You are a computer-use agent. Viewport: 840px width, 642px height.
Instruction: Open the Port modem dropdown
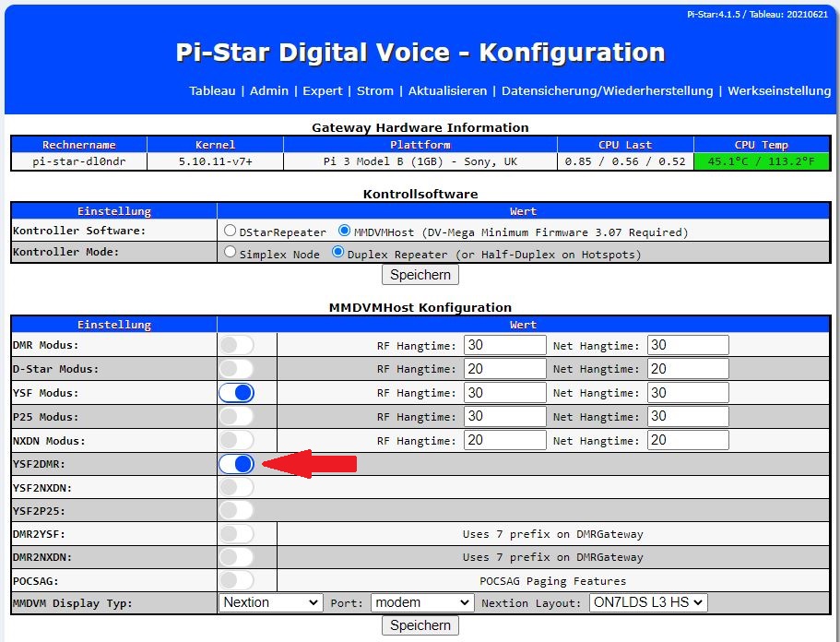pyautogui.click(x=422, y=602)
